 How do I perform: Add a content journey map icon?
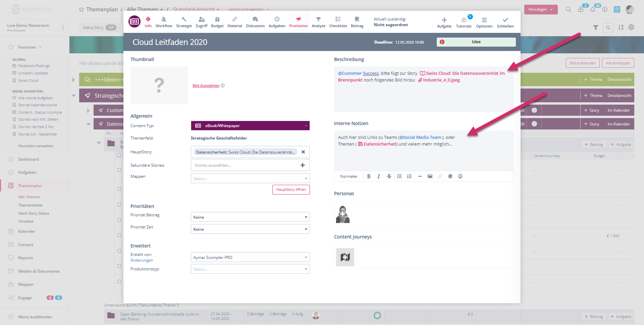point(345,257)
